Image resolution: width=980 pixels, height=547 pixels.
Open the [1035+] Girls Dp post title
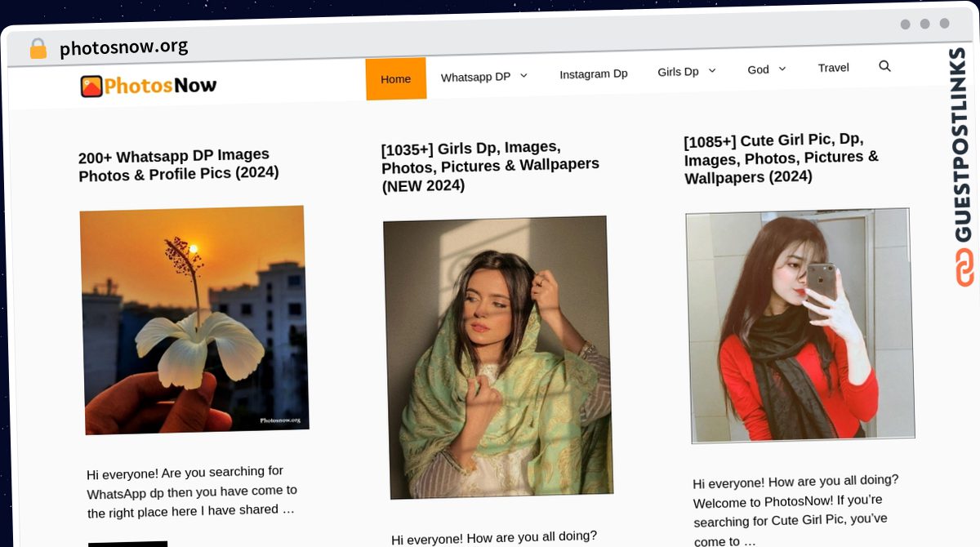click(x=491, y=167)
